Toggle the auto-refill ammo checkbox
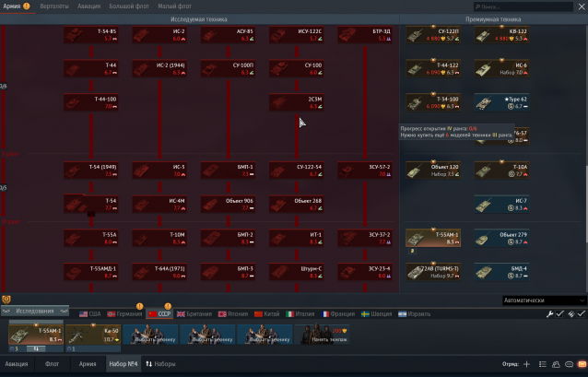The height and width of the screenshot is (377, 588). tap(581, 314)
